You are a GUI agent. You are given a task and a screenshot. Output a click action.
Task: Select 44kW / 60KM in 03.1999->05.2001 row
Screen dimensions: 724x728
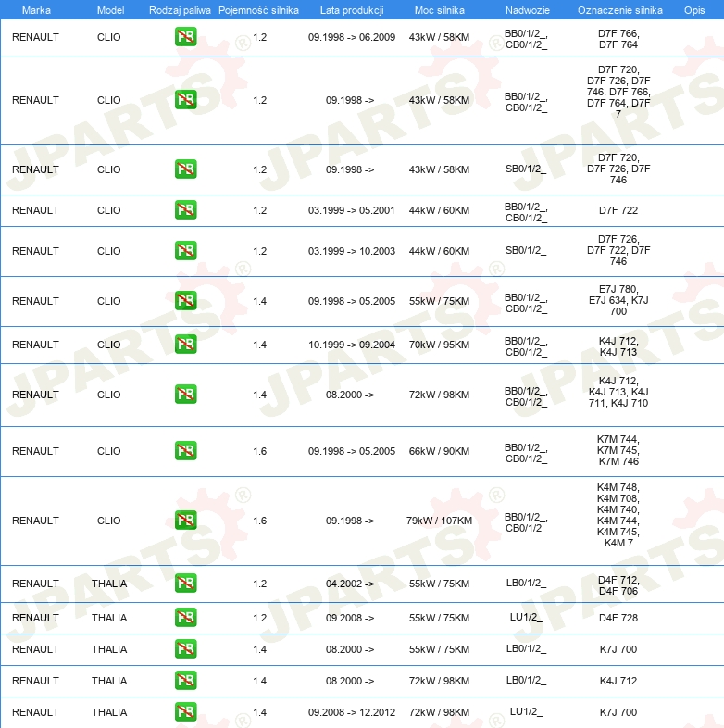pos(439,210)
